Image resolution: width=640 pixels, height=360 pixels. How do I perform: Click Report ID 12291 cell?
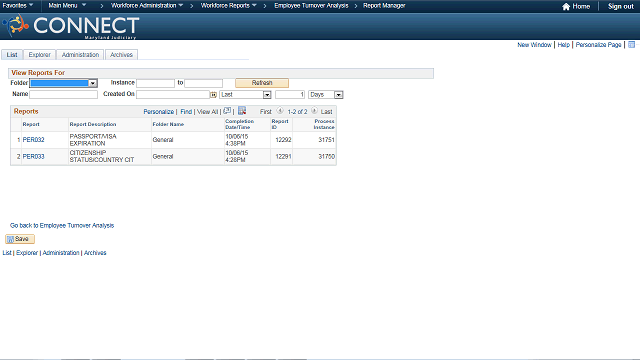[x=283, y=157]
